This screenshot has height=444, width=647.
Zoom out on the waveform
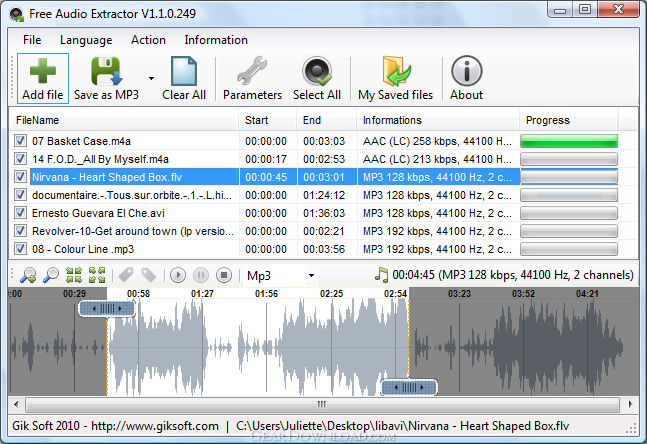click(x=51, y=275)
